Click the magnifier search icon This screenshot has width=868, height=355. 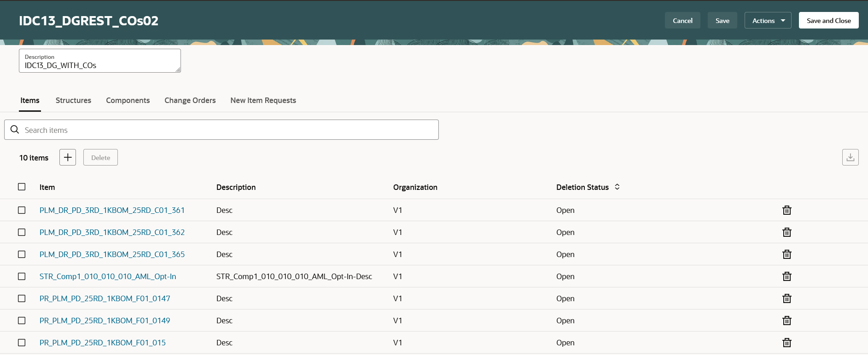point(15,130)
